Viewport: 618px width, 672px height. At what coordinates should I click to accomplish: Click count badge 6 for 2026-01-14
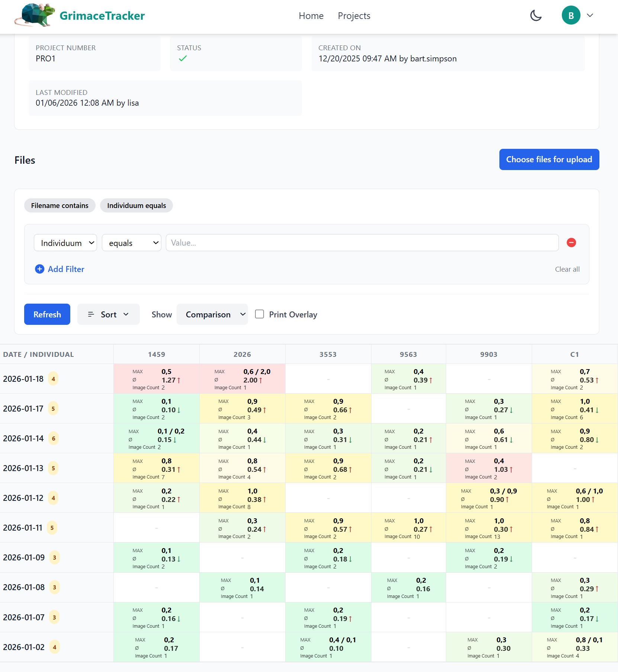[54, 438]
